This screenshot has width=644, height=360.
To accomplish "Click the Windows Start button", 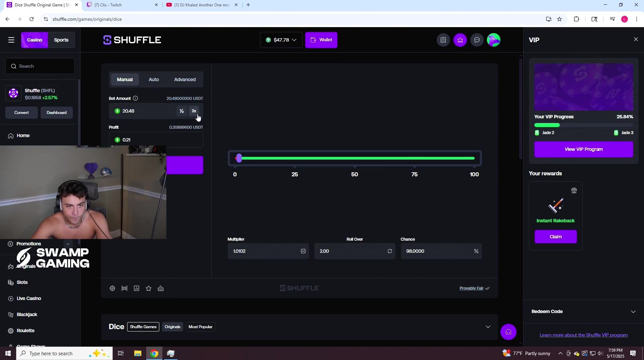I will [8, 353].
